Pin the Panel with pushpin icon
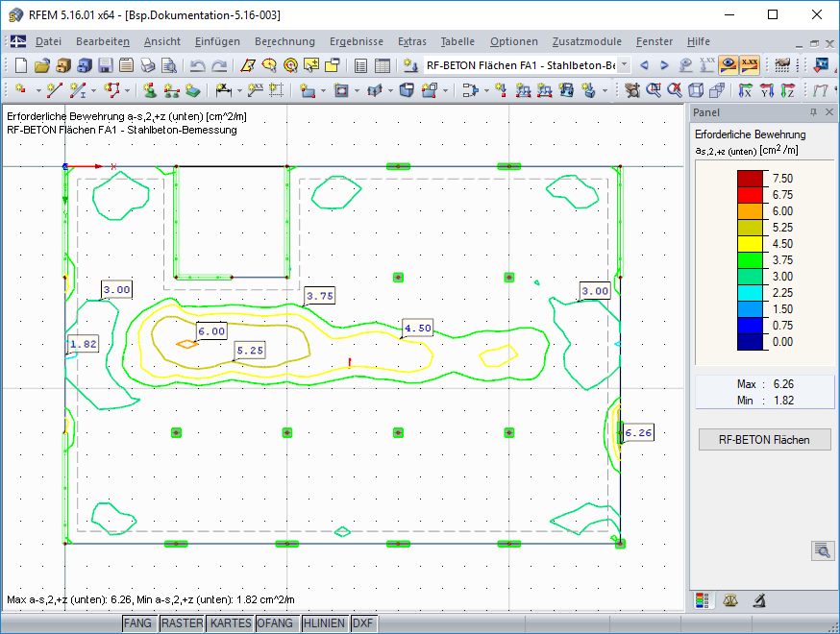840x634 pixels. pyautogui.click(x=813, y=112)
